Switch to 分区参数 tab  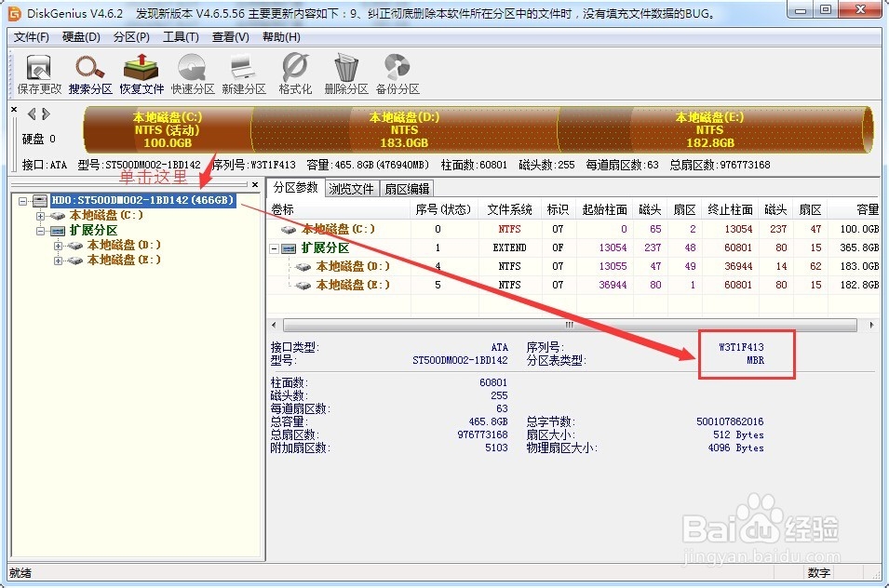(295, 188)
